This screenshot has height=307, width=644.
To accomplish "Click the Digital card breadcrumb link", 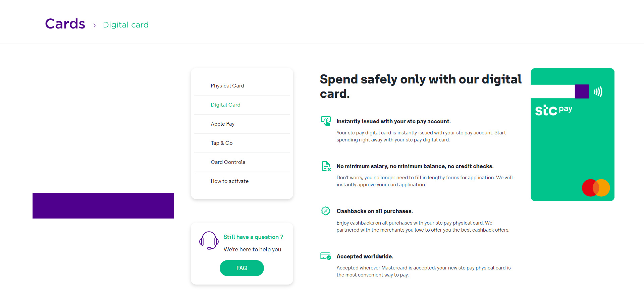I will click(x=125, y=25).
